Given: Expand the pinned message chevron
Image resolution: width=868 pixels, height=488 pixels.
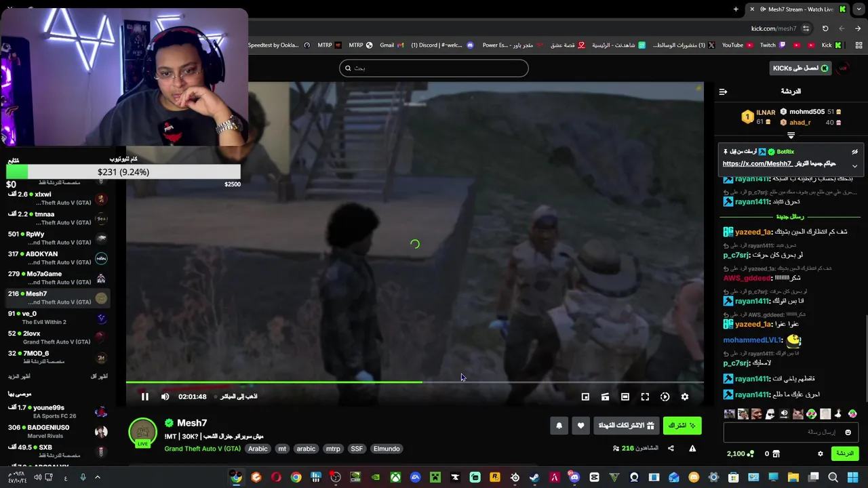Looking at the screenshot, I should [854, 166].
